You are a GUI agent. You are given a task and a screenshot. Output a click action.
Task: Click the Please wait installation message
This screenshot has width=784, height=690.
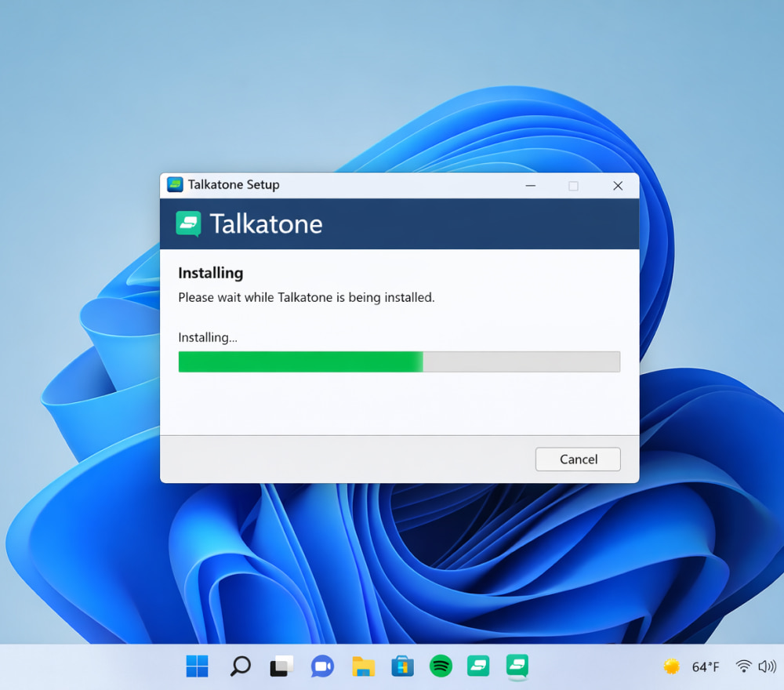pyautogui.click(x=306, y=297)
